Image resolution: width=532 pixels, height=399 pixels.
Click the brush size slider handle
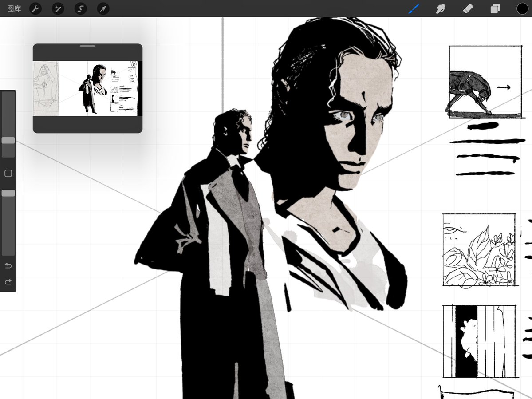point(8,140)
